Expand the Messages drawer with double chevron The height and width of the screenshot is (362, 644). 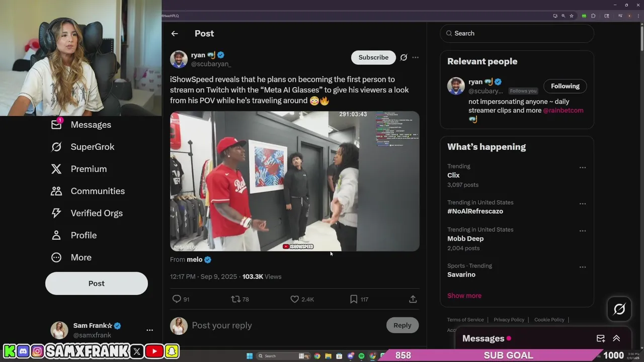[616, 338]
